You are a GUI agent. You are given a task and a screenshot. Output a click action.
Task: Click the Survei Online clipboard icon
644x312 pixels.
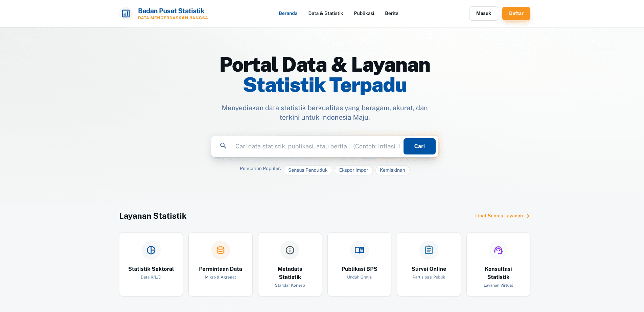point(429,250)
